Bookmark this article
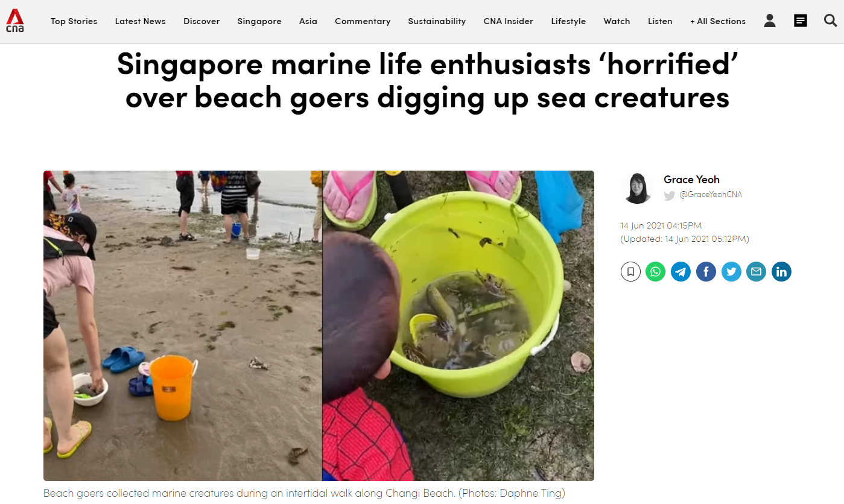The height and width of the screenshot is (504, 844). [x=630, y=272]
